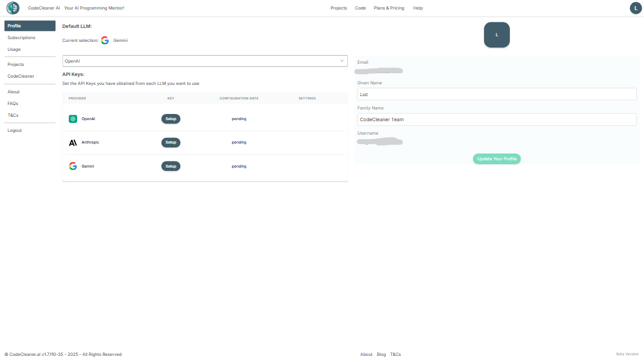Viewport: 644px width, 362px height.
Task: Click the SETTINGS column header
Action: click(x=307, y=98)
